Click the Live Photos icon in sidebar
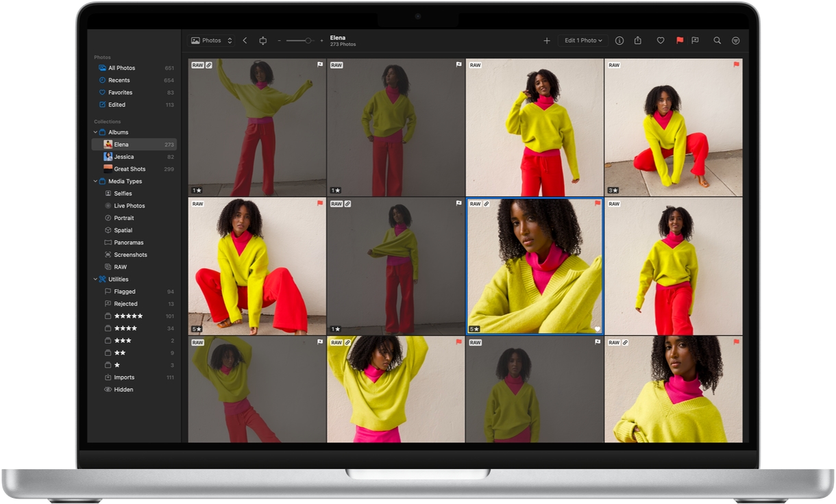The image size is (836, 504). [108, 206]
